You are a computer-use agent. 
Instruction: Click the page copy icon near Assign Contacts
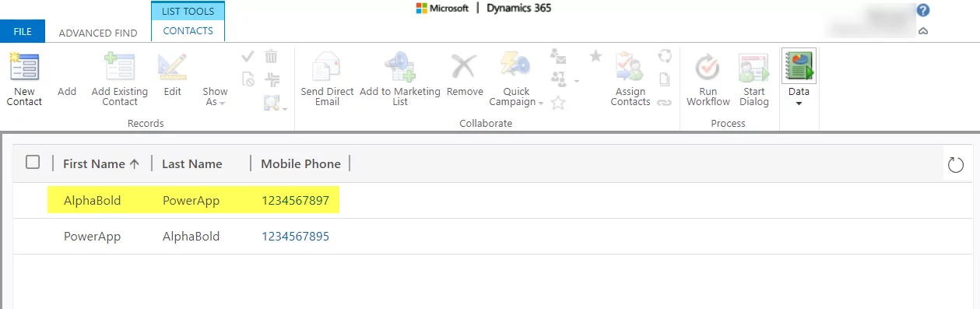664,79
